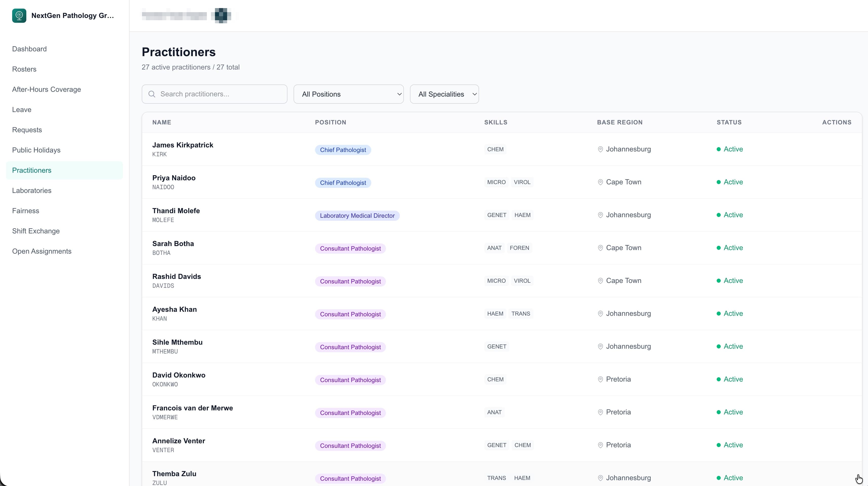Click the NAME column header

[x=161, y=122]
